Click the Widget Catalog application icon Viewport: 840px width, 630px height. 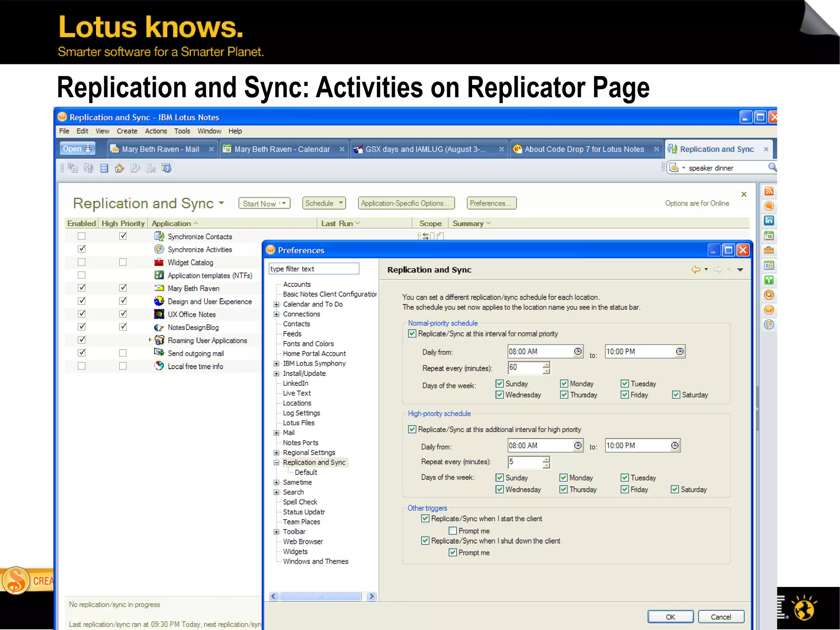tap(159, 262)
